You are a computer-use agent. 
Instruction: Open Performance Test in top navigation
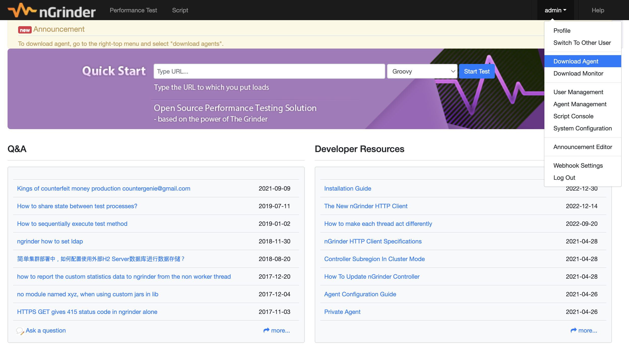[133, 10]
